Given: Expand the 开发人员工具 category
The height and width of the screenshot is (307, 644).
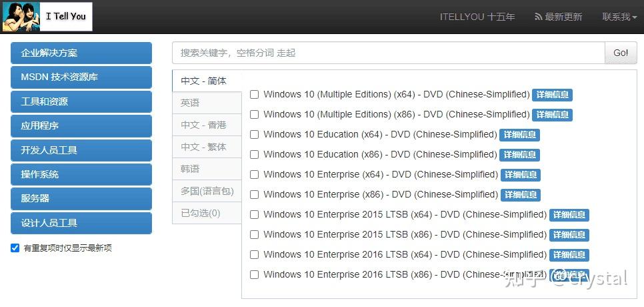Looking at the screenshot, I should 81,150.
